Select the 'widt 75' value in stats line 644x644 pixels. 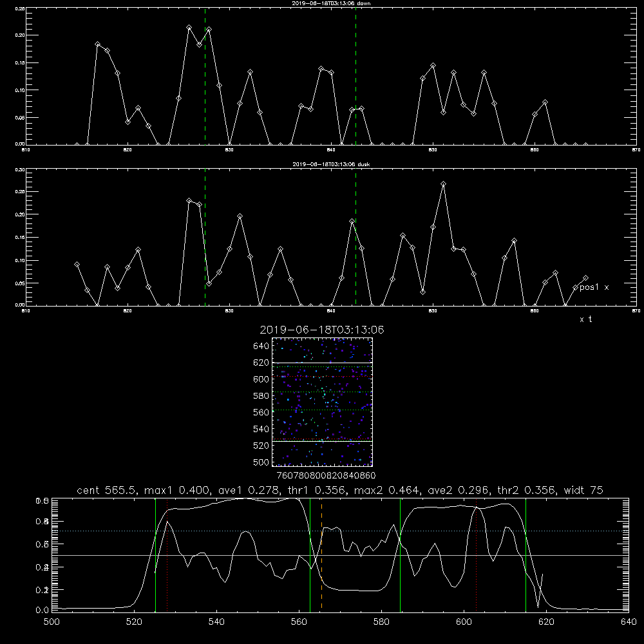point(583,490)
